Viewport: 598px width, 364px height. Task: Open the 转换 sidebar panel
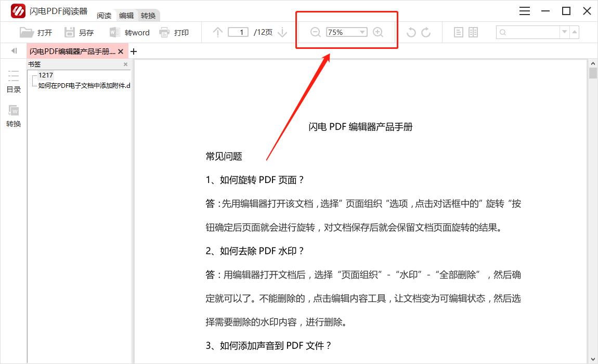tap(14, 116)
